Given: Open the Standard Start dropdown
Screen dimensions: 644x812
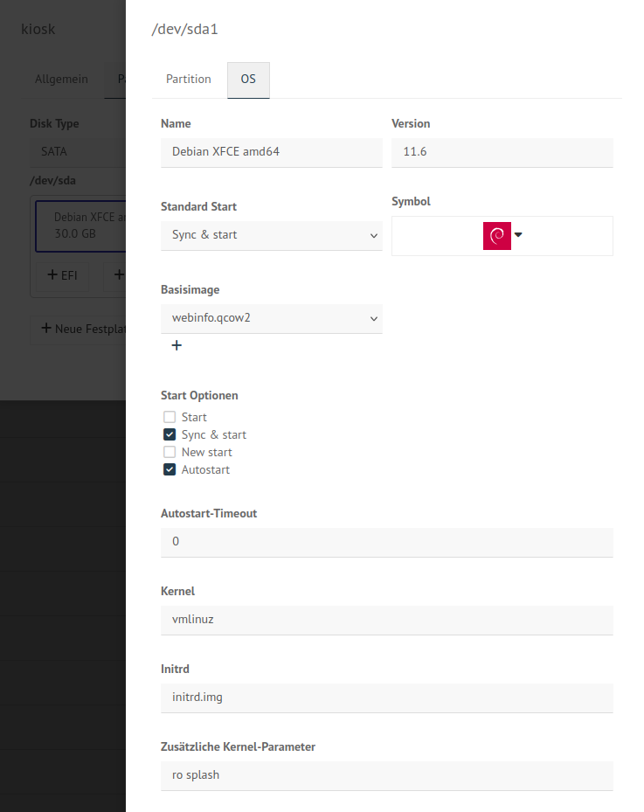Looking at the screenshot, I should 271,235.
